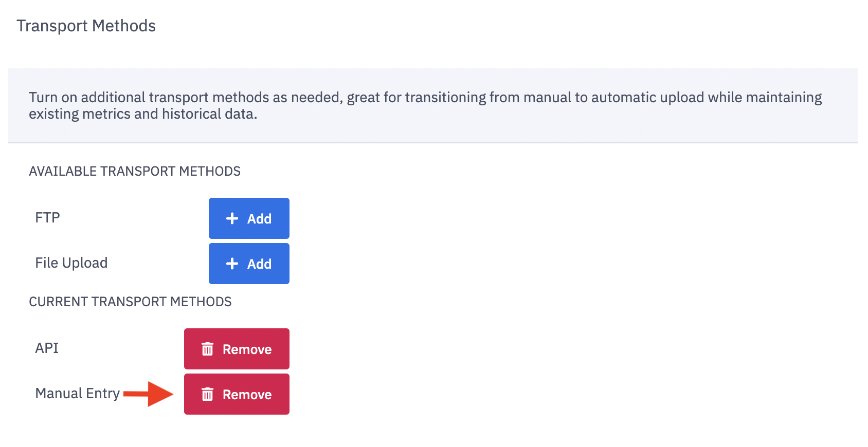Screen dimensions: 868x447
Task: Click the FTP method label
Action: point(47,218)
